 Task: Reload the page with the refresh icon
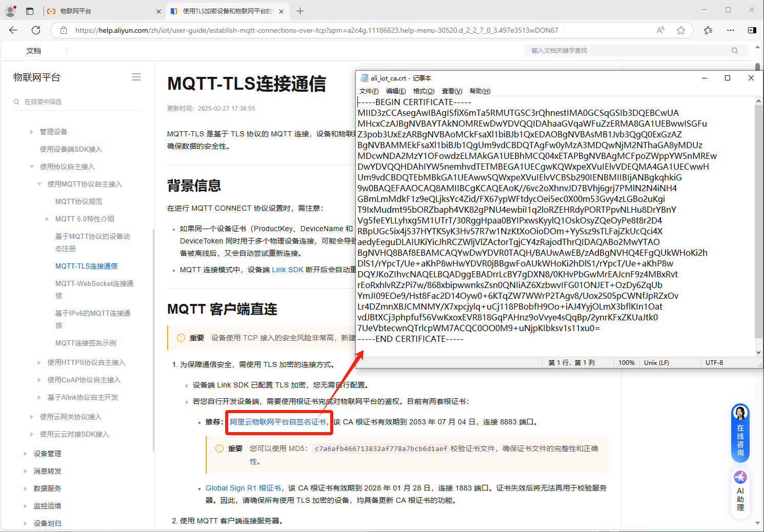point(36,30)
